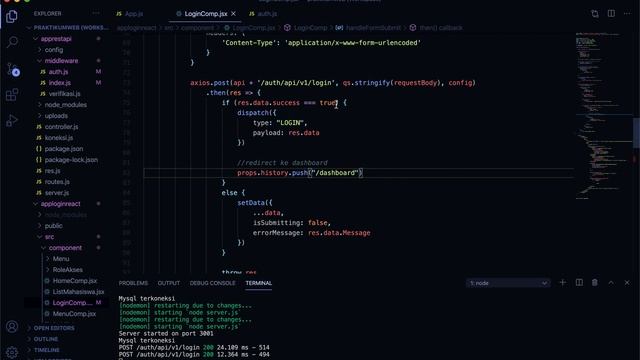Select LoginComp.jsx in the file tree
This screenshot has height=360, width=640.
[72, 303]
